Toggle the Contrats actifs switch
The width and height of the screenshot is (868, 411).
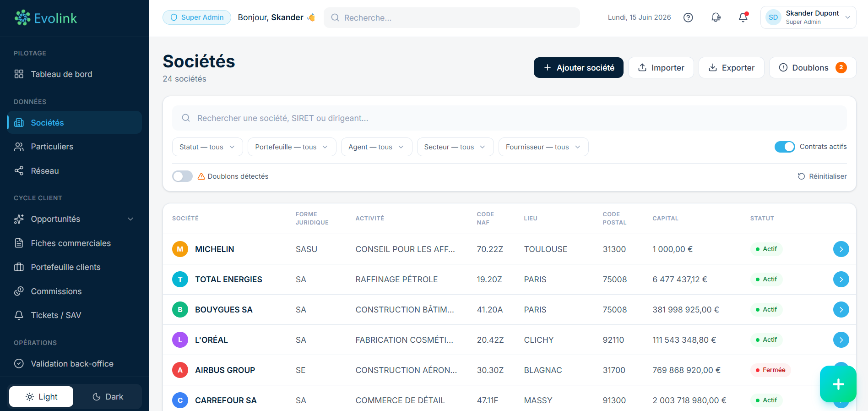785,147
